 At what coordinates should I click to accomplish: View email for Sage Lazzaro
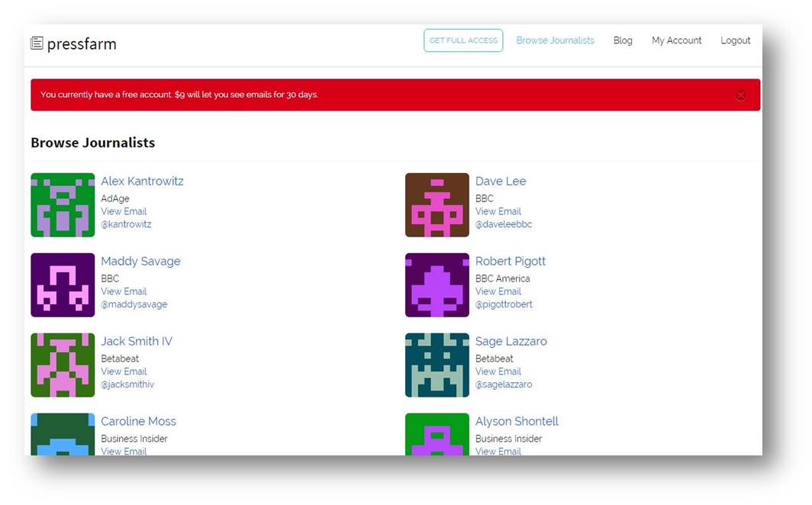click(498, 372)
